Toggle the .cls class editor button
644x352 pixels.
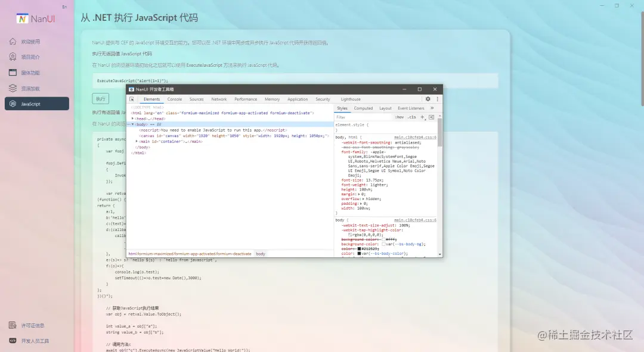click(x=412, y=117)
